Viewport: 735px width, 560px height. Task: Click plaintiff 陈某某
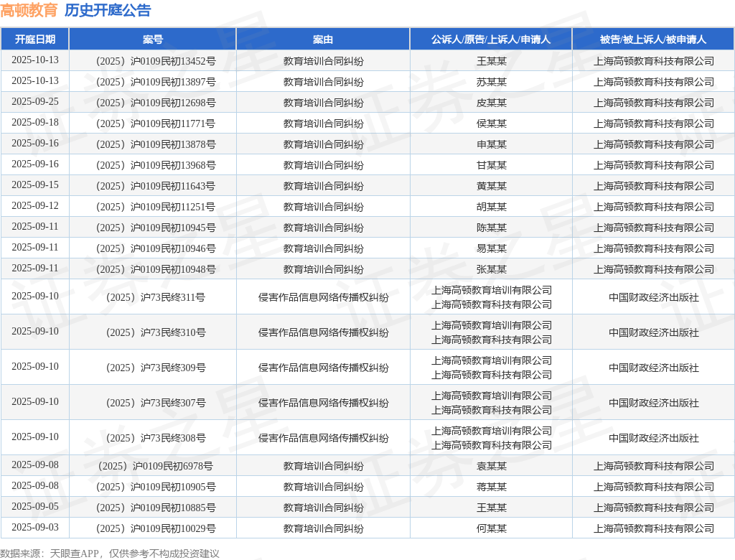pos(491,228)
